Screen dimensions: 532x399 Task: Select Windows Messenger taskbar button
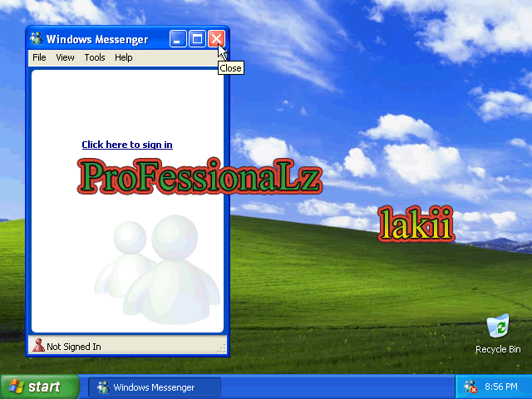coord(155,387)
